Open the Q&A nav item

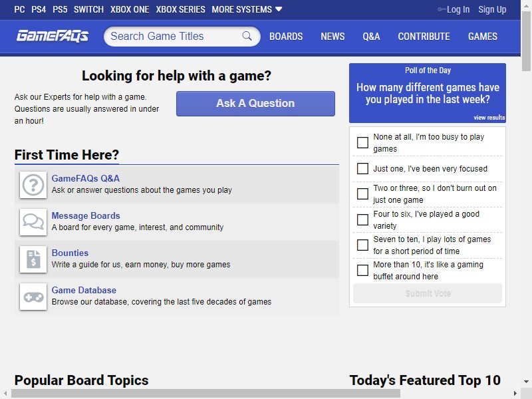[x=371, y=37]
